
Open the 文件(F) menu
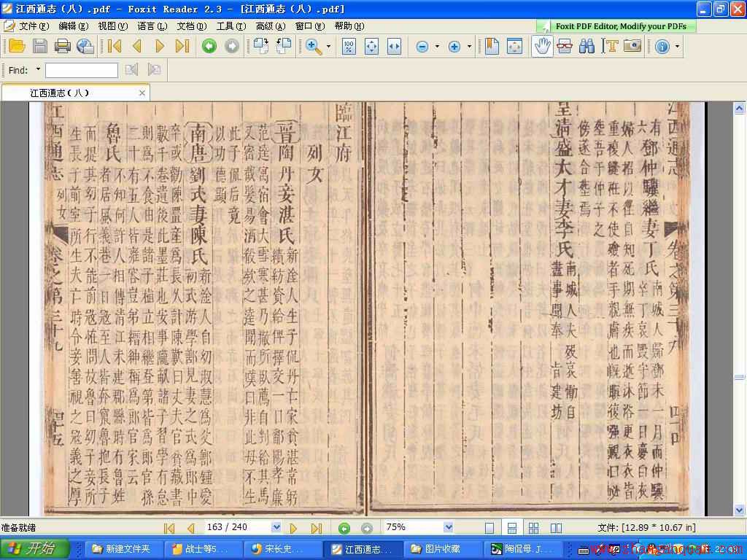pos(34,26)
